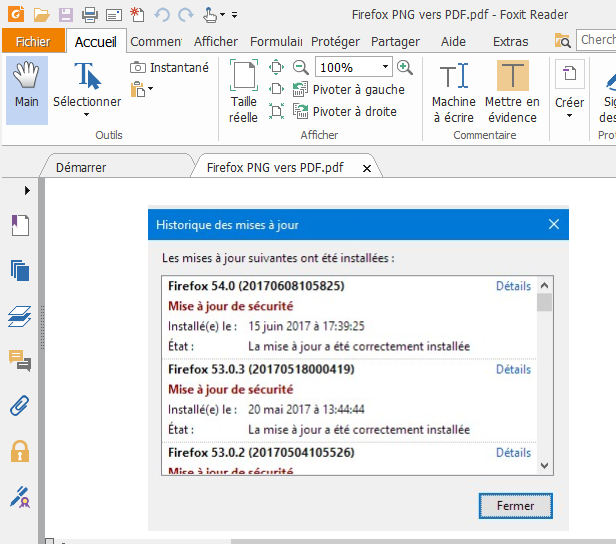This screenshot has width=616, height=544.
Task: Open the 100% zoom level dropdown
Action: (x=385, y=67)
